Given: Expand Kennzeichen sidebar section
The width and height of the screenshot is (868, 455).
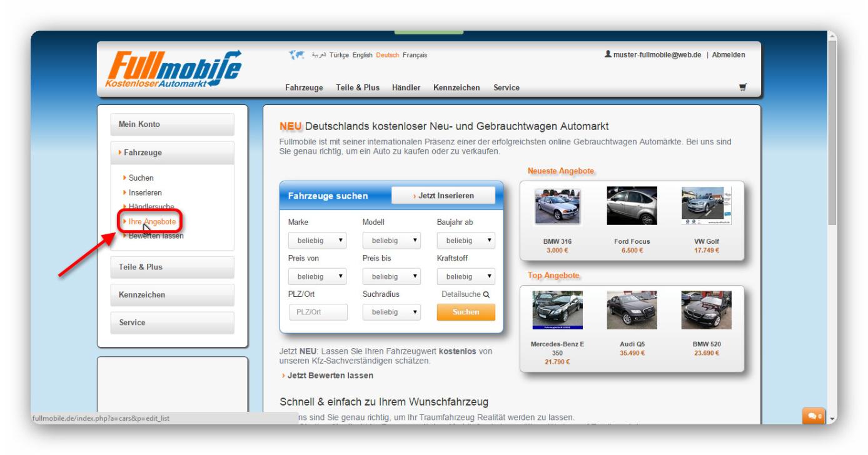Looking at the screenshot, I should tap(172, 295).
